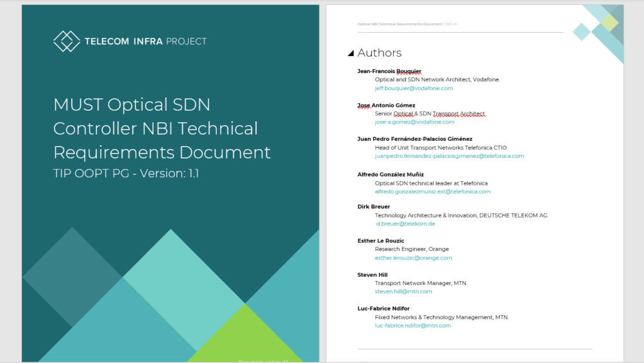Click the steven.hill@mtn.com email link
Screen dimensions: 644x363
click(403, 292)
